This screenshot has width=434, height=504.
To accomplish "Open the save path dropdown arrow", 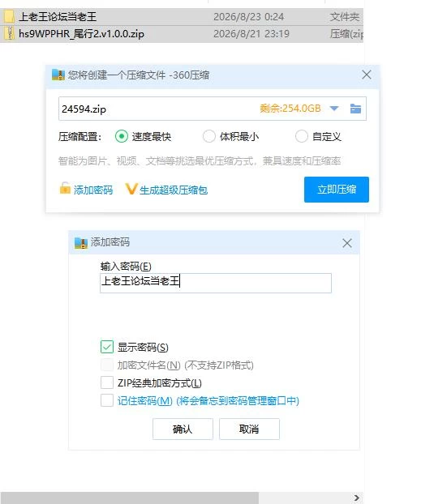I will tap(334, 109).
